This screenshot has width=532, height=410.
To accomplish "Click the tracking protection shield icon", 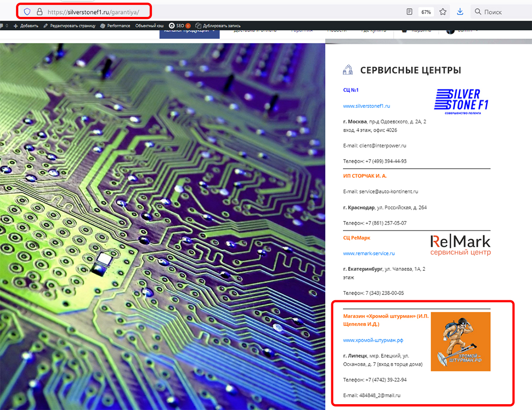I will click(27, 12).
